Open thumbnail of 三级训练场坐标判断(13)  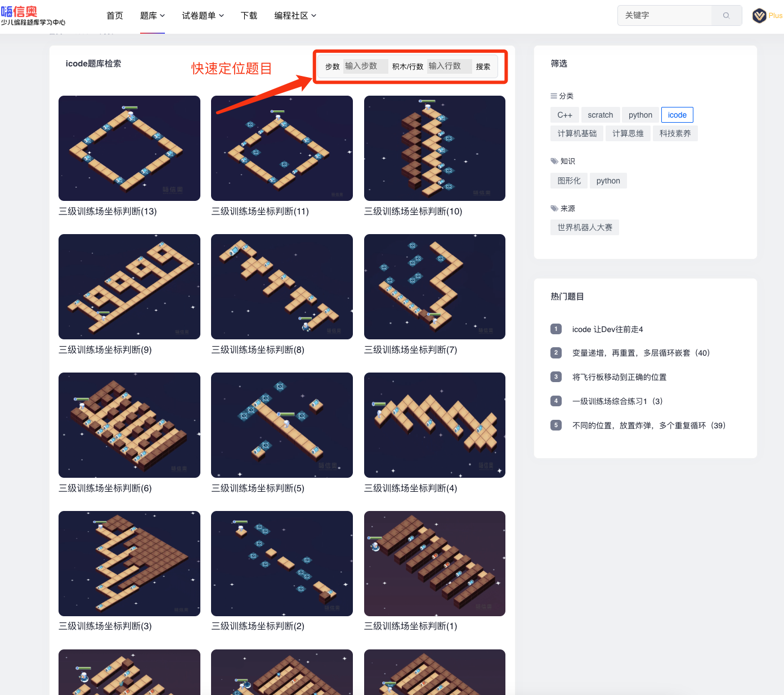pyautogui.click(x=129, y=148)
